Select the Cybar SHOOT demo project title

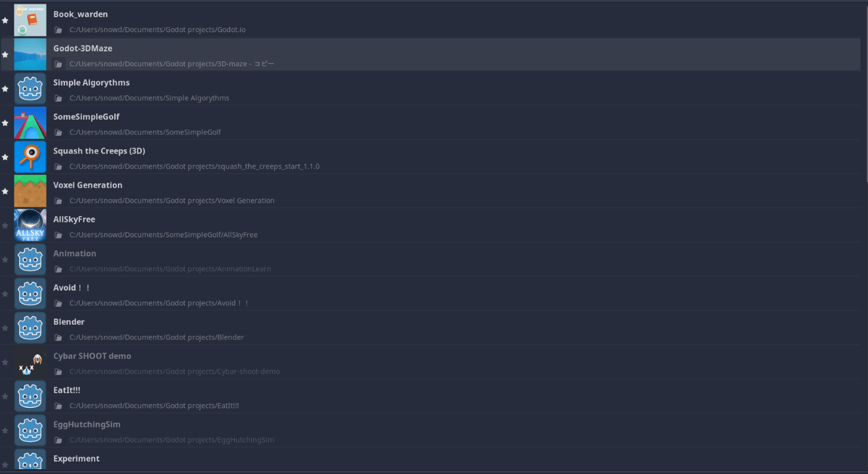tap(92, 356)
